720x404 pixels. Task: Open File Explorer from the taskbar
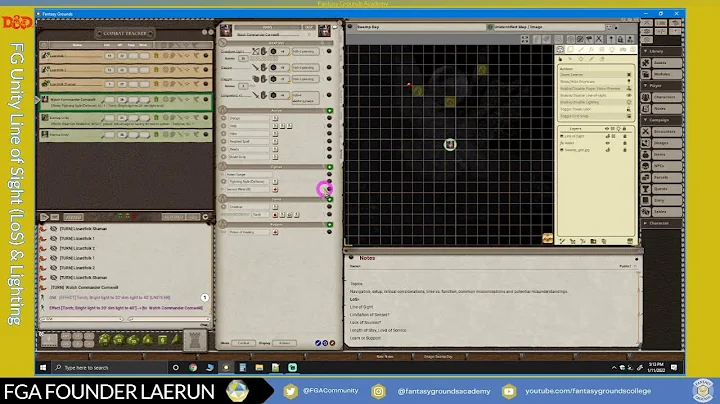259,367
